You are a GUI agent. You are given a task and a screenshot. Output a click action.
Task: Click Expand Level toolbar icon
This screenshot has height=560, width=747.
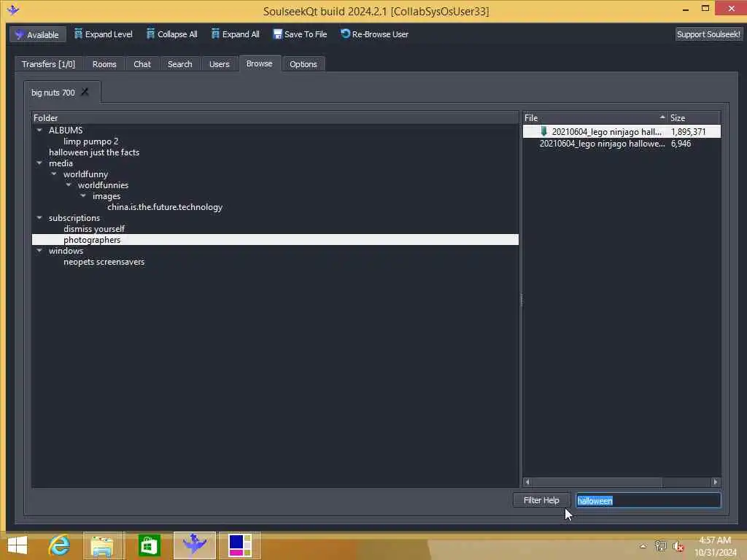click(x=78, y=34)
